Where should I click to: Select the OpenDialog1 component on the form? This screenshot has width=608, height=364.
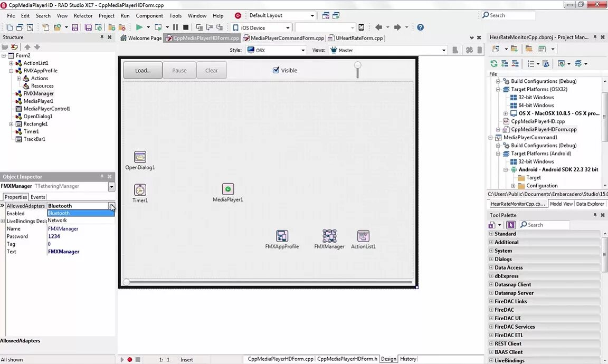click(140, 157)
